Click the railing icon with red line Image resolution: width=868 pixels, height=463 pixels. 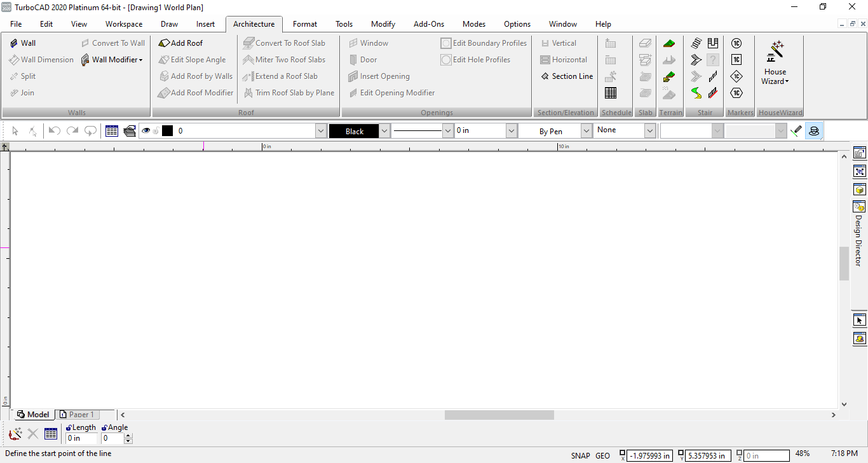(713, 93)
